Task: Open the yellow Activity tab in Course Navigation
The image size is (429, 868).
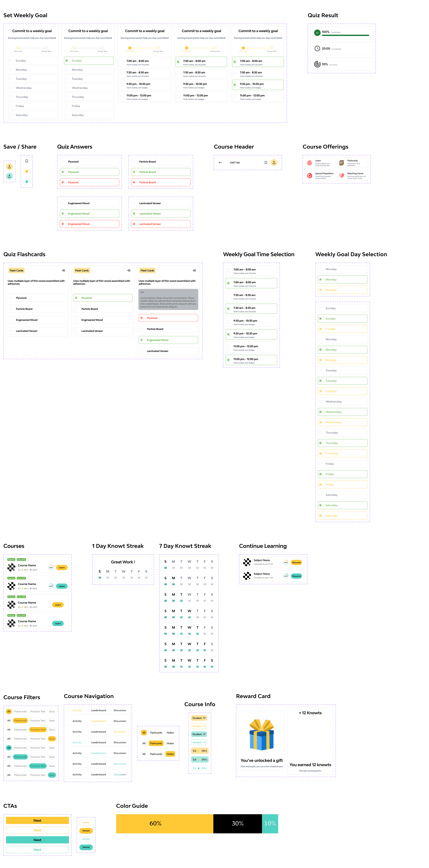Action: (x=77, y=710)
